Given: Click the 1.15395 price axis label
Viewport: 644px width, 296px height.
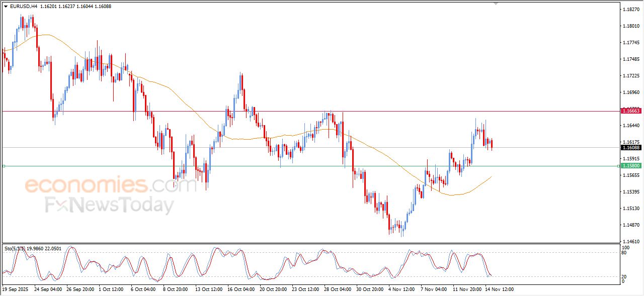Looking at the screenshot, I should tap(630, 192).
